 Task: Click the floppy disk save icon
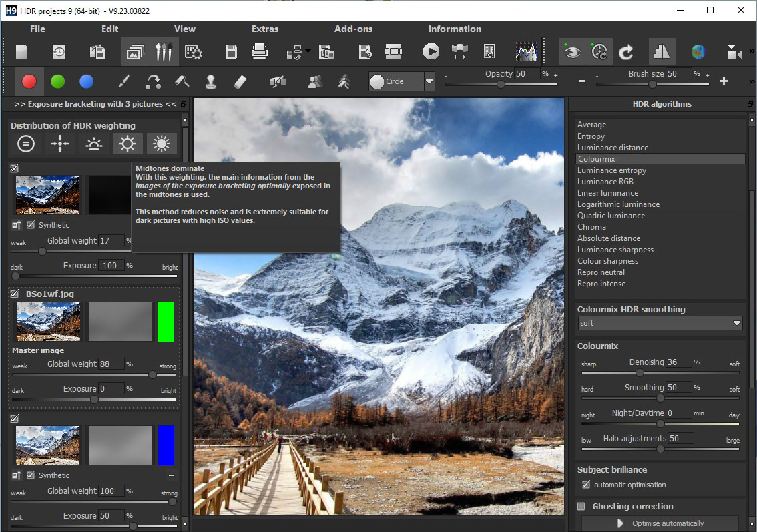click(x=231, y=51)
